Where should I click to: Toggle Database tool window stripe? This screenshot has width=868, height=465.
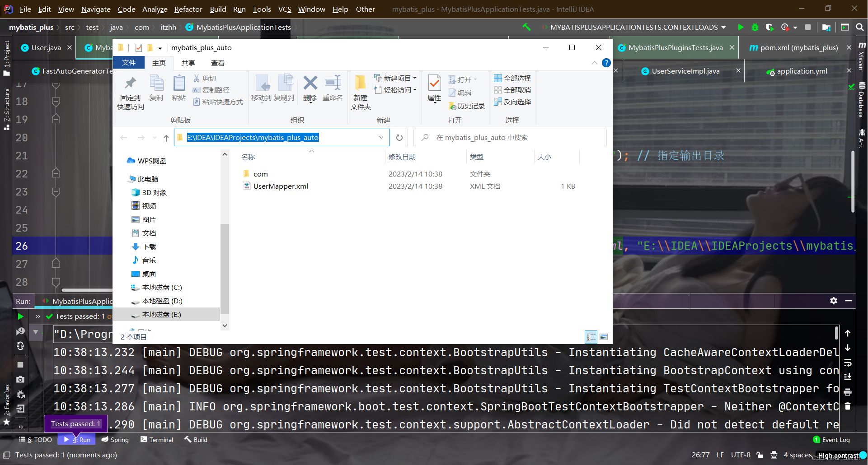click(x=862, y=100)
